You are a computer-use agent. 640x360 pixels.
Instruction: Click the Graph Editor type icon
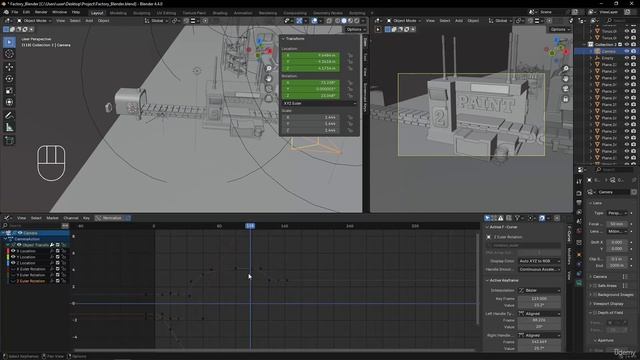coord(7,218)
